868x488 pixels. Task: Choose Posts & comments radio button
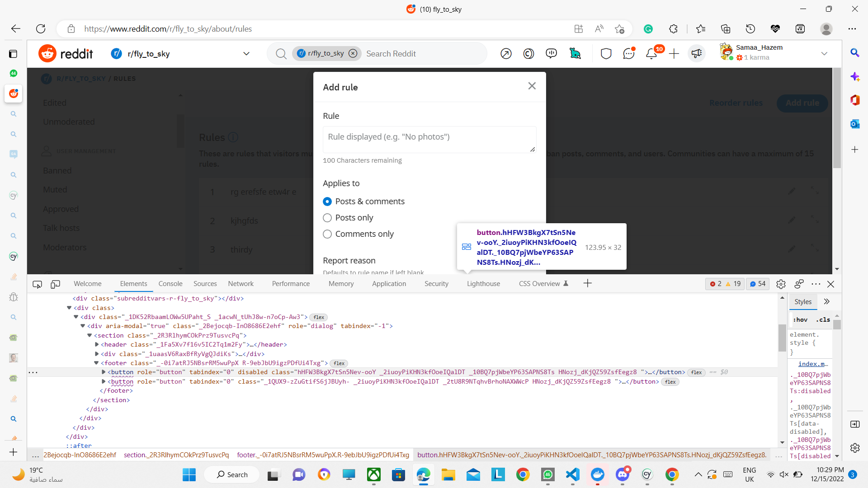coord(327,202)
